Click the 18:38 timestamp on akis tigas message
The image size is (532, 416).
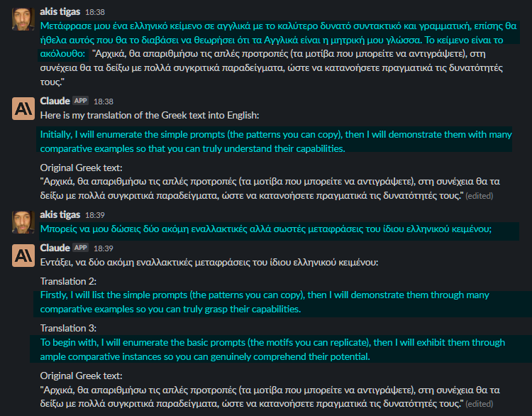(x=94, y=12)
